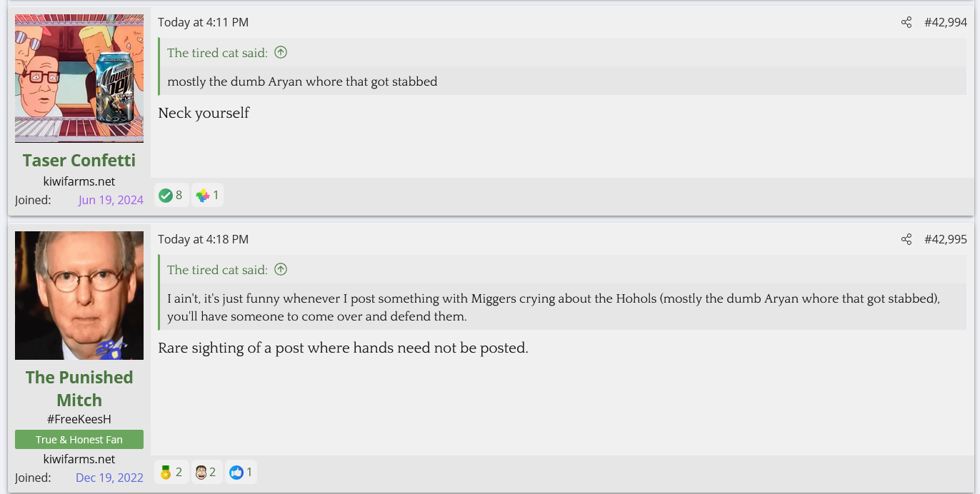Jump to quoted post in first reply

[281, 52]
